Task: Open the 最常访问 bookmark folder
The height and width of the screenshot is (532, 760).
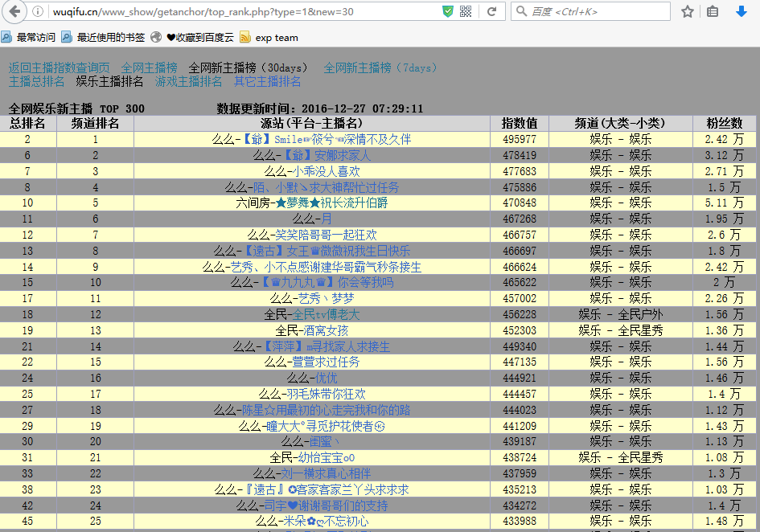Action: click(x=29, y=37)
